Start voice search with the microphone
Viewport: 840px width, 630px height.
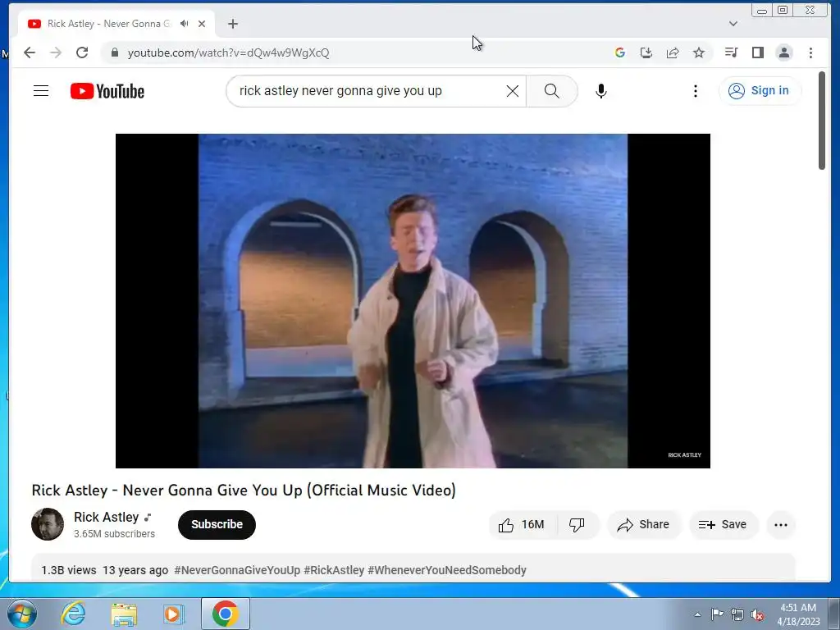601,91
